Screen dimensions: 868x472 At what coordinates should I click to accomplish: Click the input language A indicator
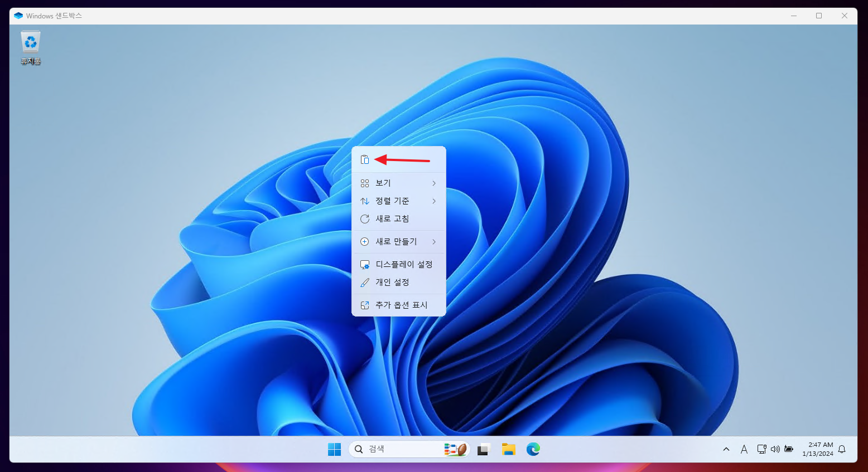744,449
